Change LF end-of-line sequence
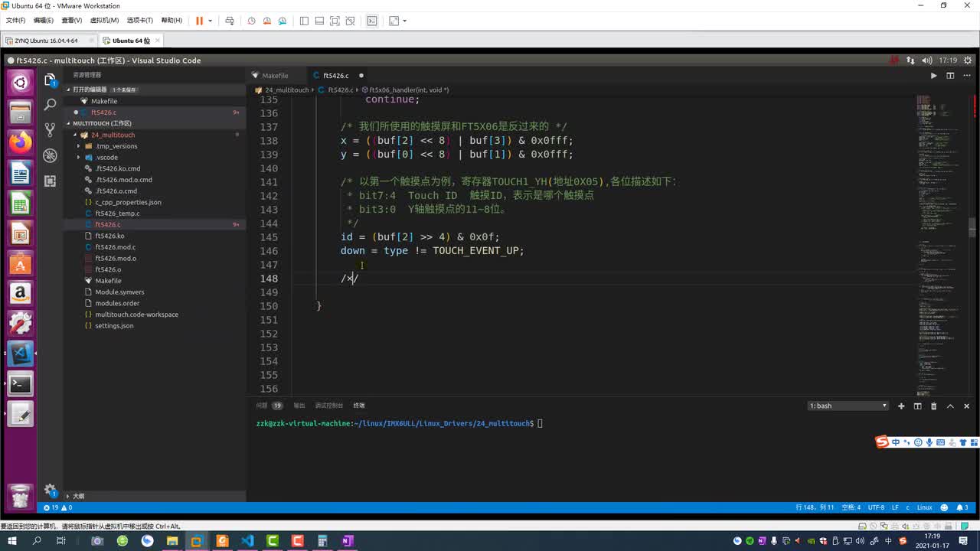The width and height of the screenshot is (980, 551). click(895, 507)
